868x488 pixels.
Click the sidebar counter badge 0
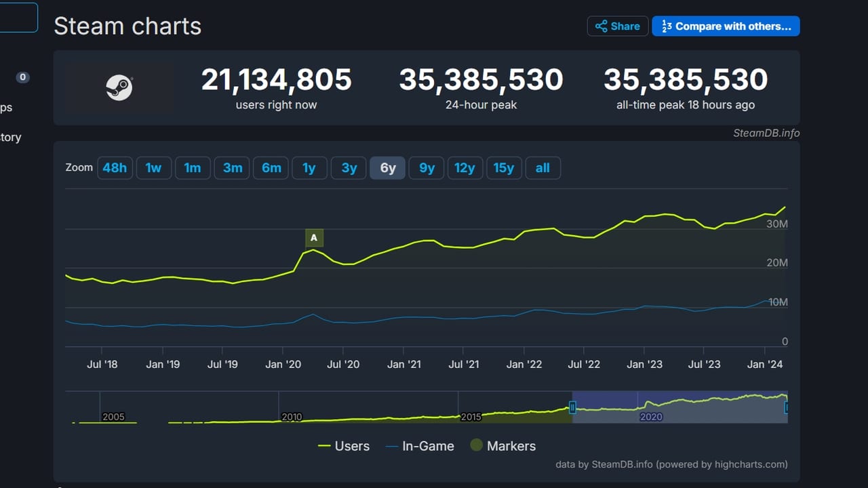pos(22,77)
